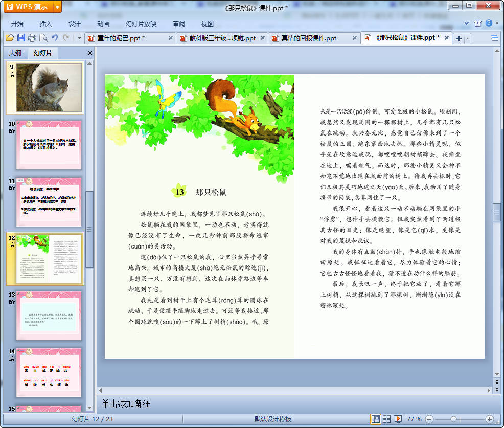
Task: Click the Print icon
Action: click(x=32, y=38)
